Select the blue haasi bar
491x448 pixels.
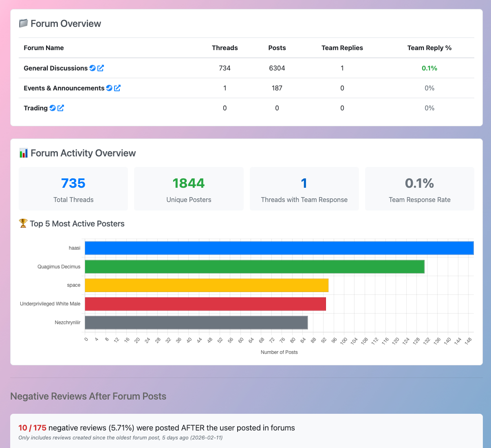pos(279,248)
